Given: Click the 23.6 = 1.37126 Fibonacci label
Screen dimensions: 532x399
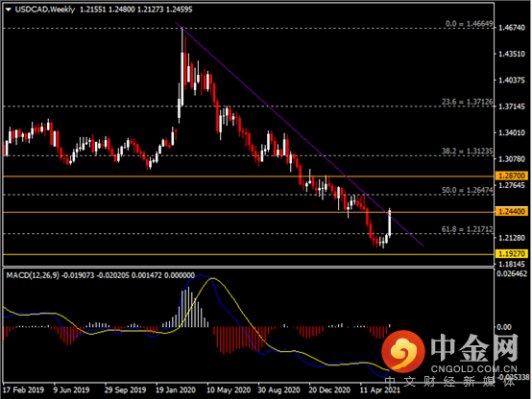Looking at the screenshot, I should 468,102.
